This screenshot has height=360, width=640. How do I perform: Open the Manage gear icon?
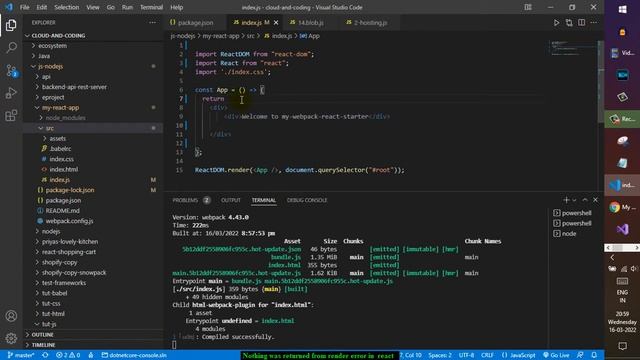click(11, 338)
